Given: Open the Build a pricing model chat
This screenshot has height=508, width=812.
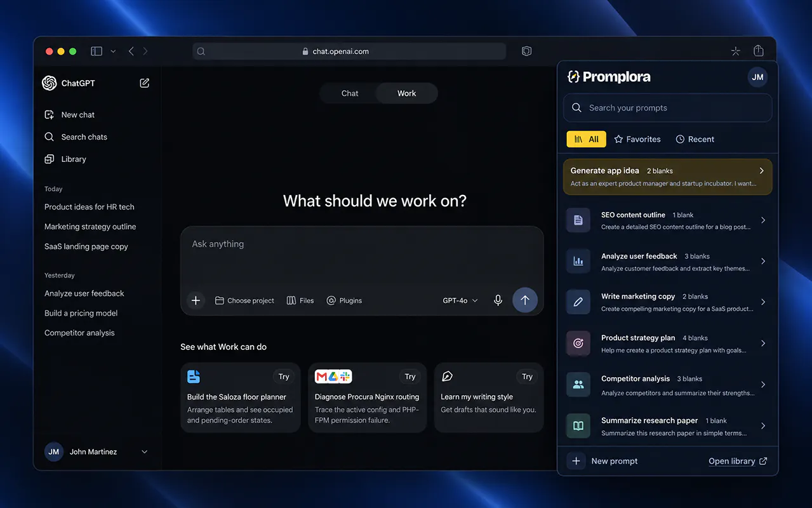Looking at the screenshot, I should pyautogui.click(x=81, y=313).
